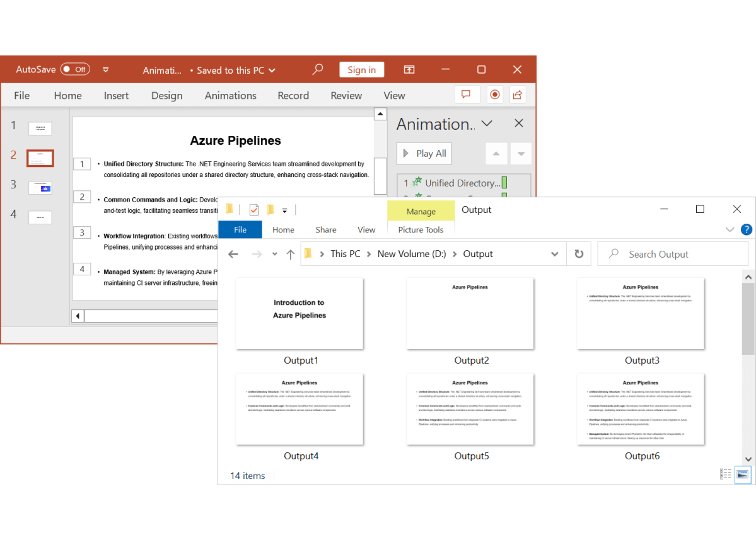Switch to the Design tab
This screenshot has height=540, width=756.
point(167,95)
